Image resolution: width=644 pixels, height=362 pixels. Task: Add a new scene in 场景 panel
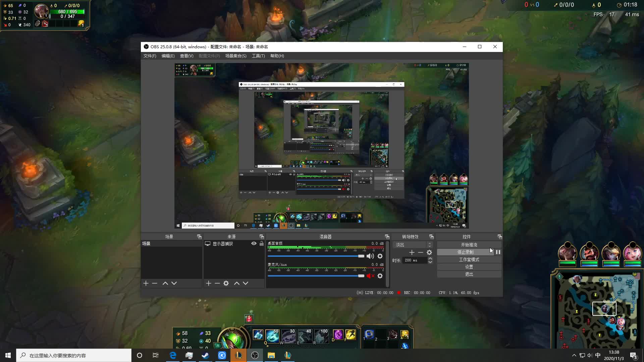[146, 283]
